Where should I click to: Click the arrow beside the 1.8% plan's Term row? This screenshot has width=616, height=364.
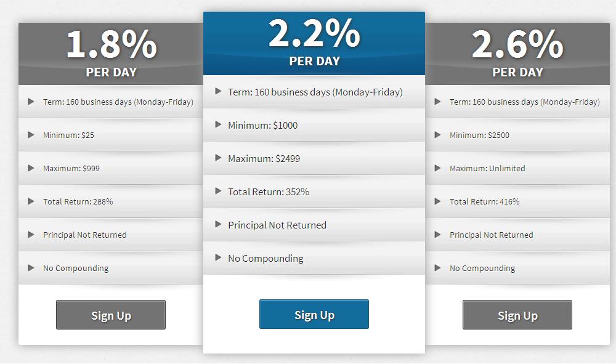pos(31,102)
